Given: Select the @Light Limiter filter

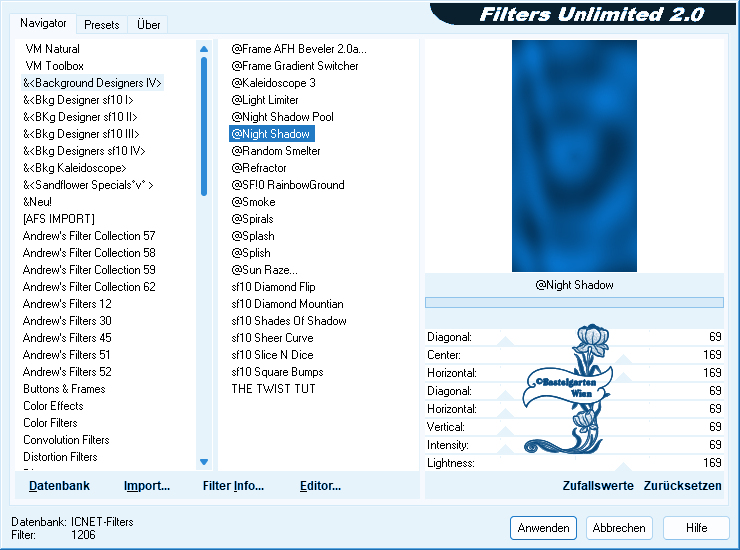Looking at the screenshot, I should coord(265,100).
